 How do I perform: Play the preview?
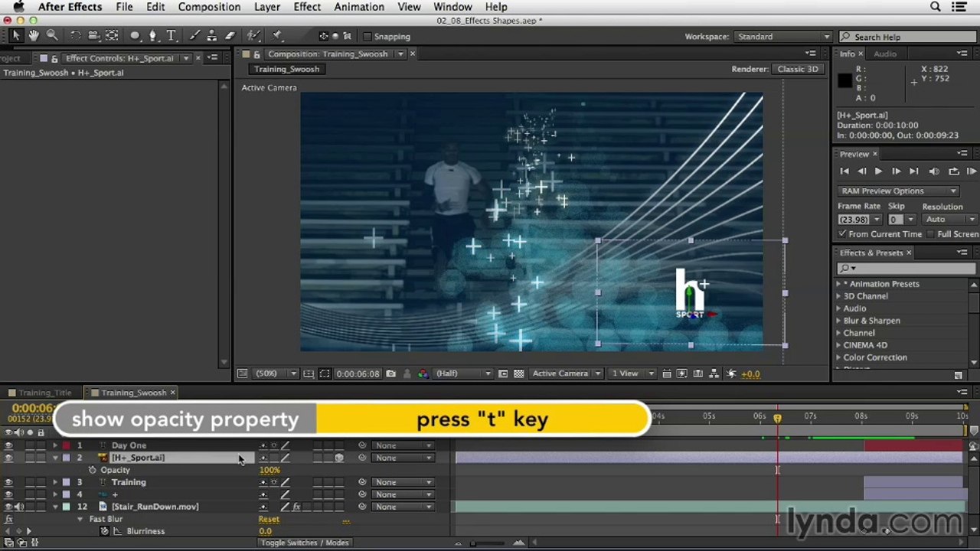click(878, 171)
